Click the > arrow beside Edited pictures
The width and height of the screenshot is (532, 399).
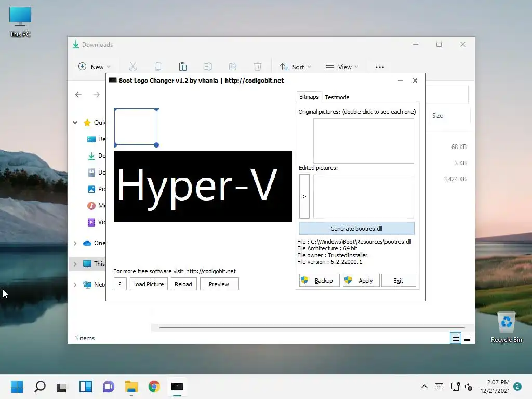coord(304,196)
